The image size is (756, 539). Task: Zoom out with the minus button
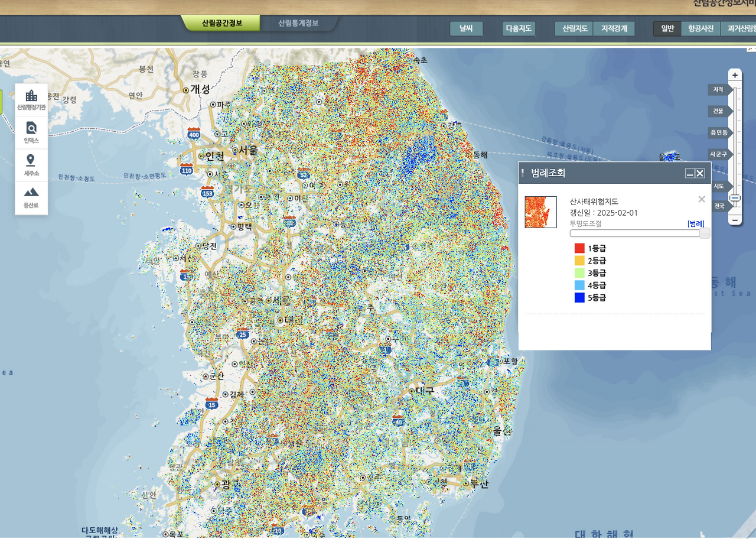[735, 220]
